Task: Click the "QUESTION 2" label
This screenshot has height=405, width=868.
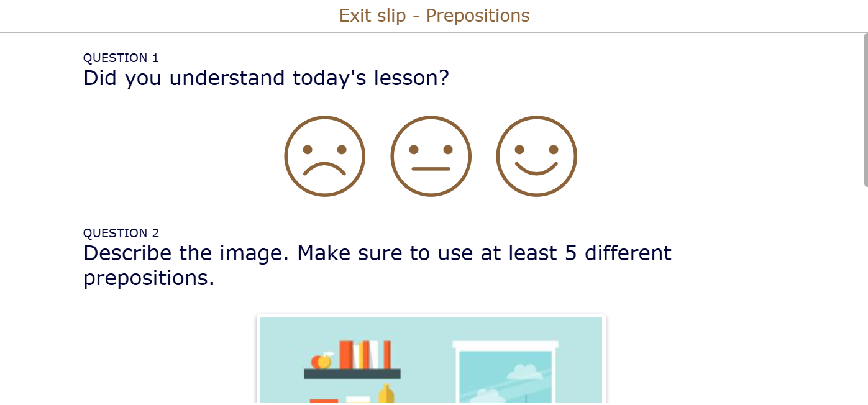Action: pos(121,233)
